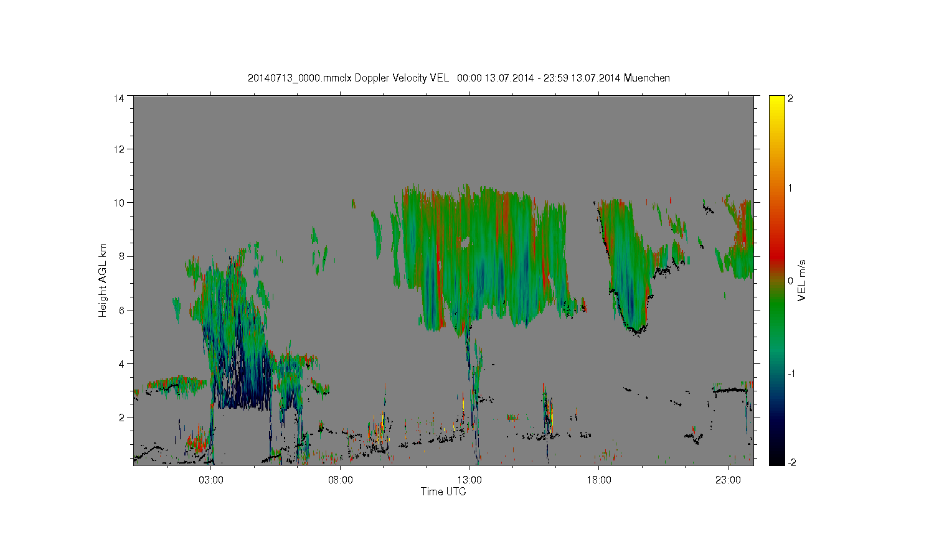Click the 08:00 time axis label

341,480
